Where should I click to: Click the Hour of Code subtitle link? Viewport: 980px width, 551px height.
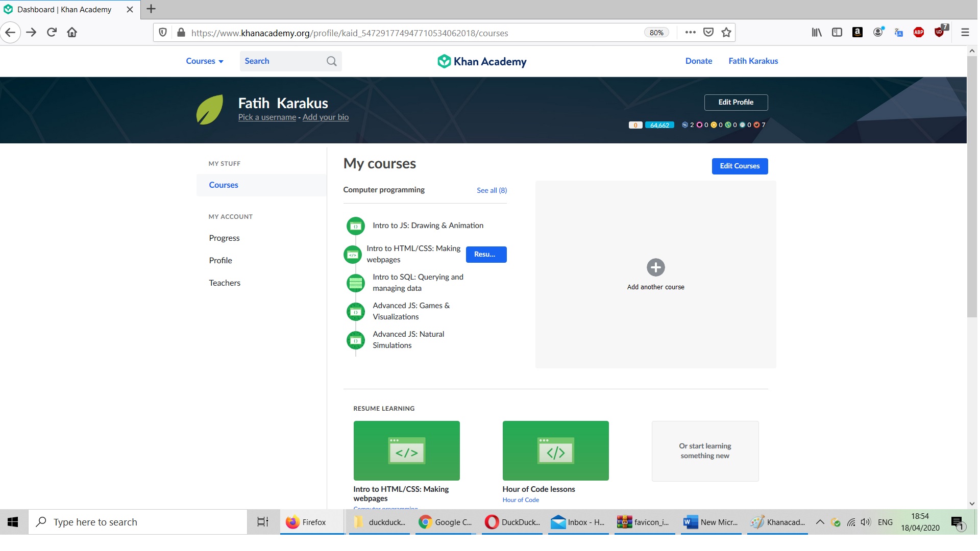coord(521,500)
